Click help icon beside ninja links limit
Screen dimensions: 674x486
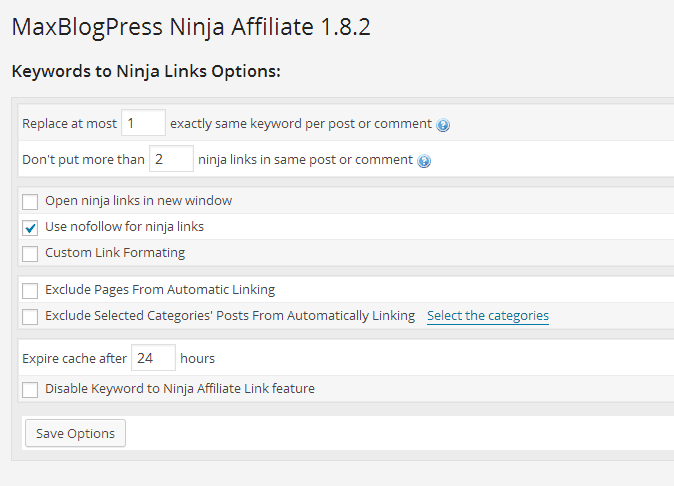(424, 161)
